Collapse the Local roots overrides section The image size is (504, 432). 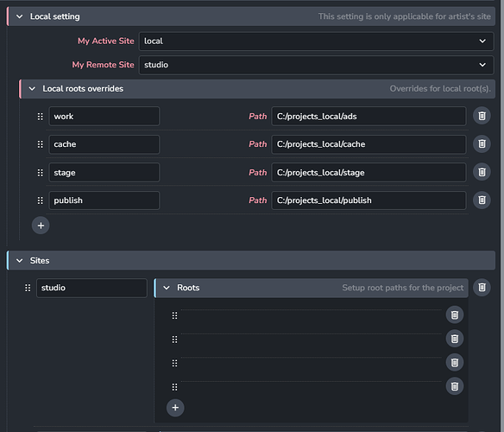pyautogui.click(x=32, y=88)
